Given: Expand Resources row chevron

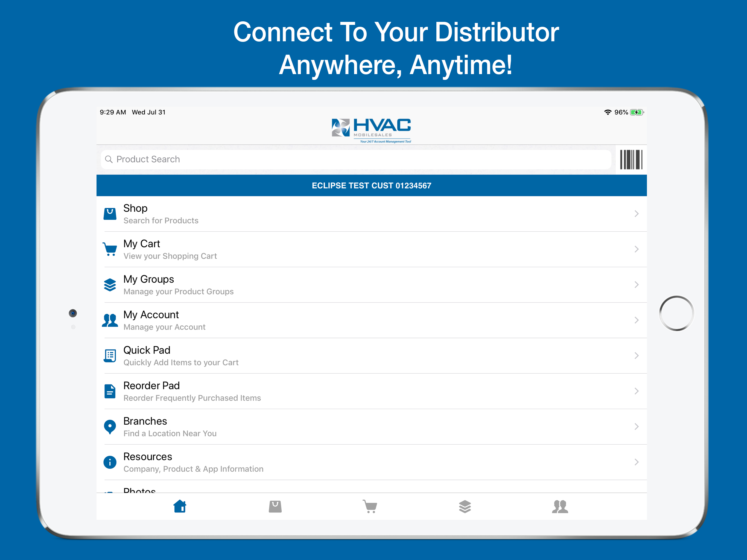Looking at the screenshot, I should tap(636, 462).
